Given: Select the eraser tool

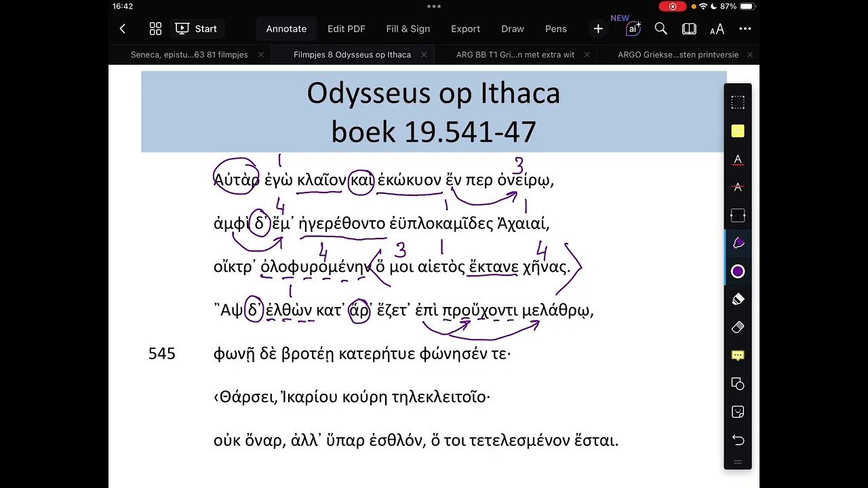Looking at the screenshot, I should 738,327.
